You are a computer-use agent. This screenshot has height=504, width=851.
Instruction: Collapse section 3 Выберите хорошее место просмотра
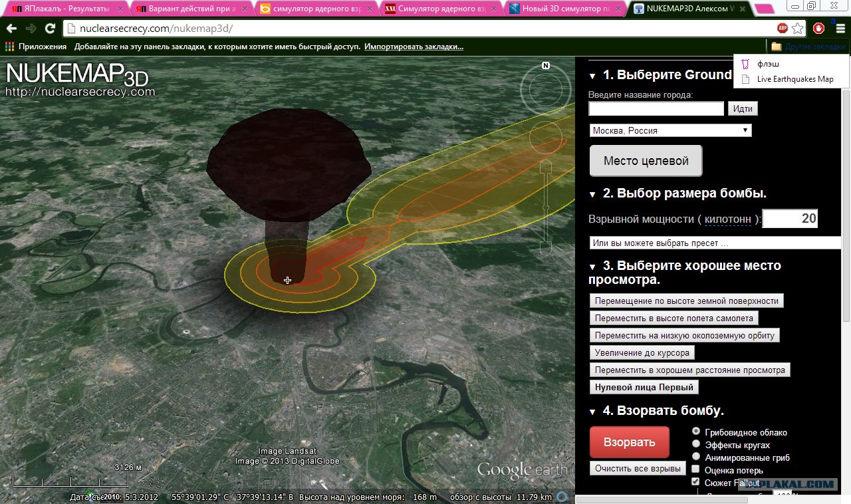coord(593,267)
